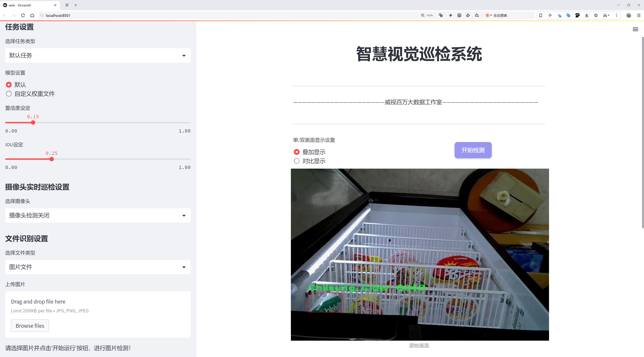Add page to favorites with star-plus icon
Image resolution: width=644 pixels, height=357 pixels.
(477, 15)
